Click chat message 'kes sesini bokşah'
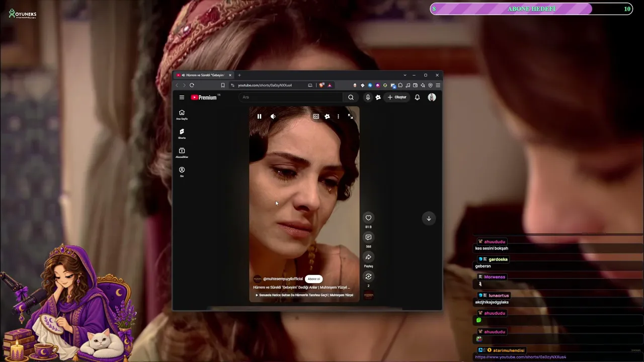The image size is (644, 362). click(492, 248)
